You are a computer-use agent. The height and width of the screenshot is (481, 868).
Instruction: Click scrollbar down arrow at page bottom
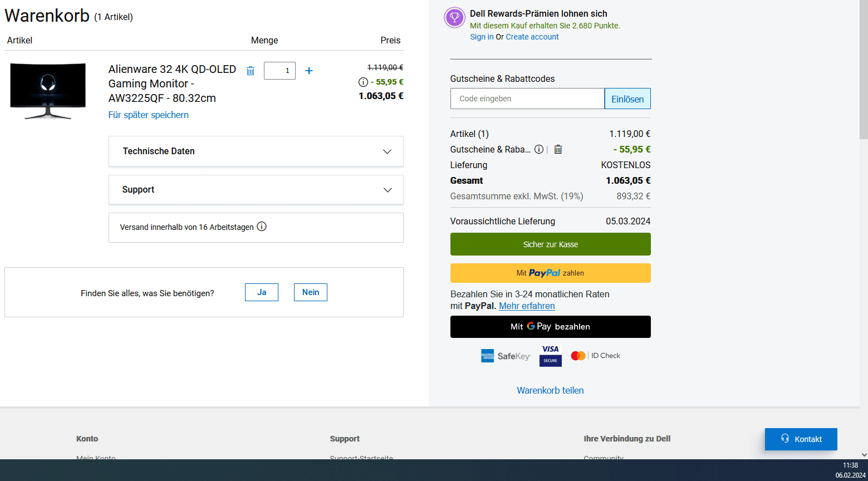point(864,455)
